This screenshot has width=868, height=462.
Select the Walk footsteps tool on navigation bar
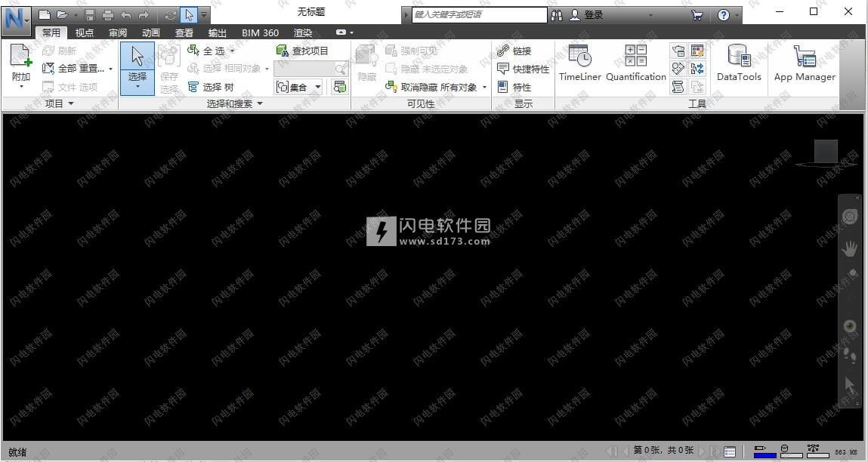pyautogui.click(x=850, y=356)
